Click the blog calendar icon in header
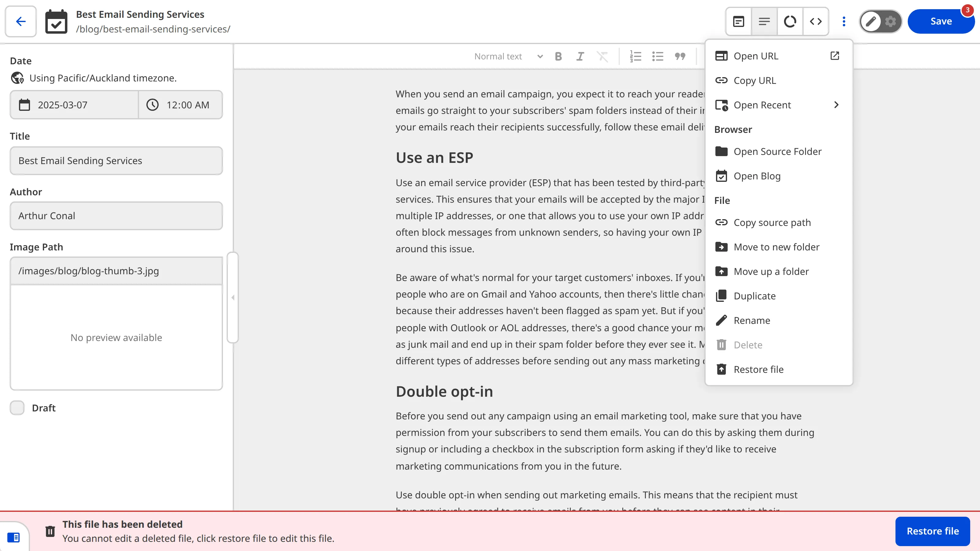The image size is (980, 551). (x=56, y=22)
